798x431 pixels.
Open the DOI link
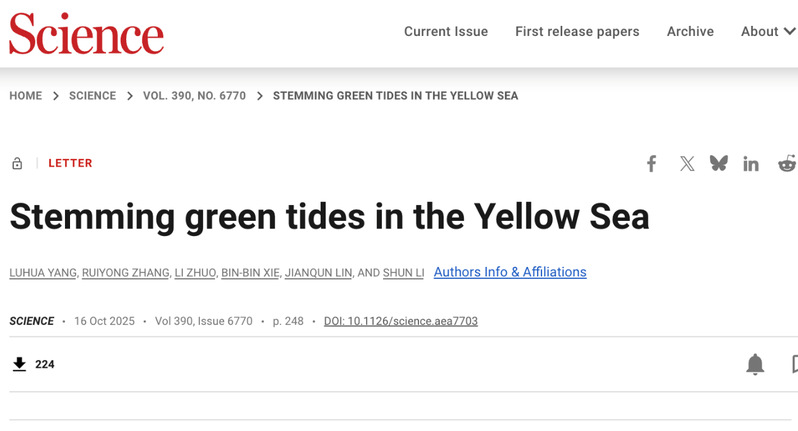(x=401, y=321)
